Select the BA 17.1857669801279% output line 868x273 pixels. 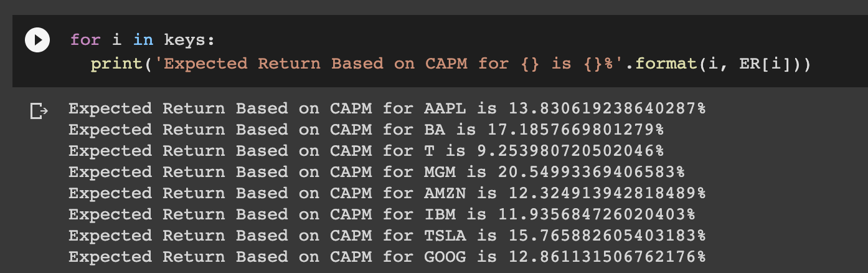(366, 130)
